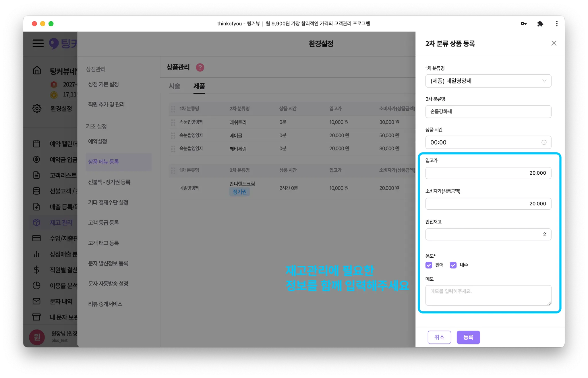Uncheck the 판매 checkbox
This screenshot has width=588, height=378.
(429, 265)
